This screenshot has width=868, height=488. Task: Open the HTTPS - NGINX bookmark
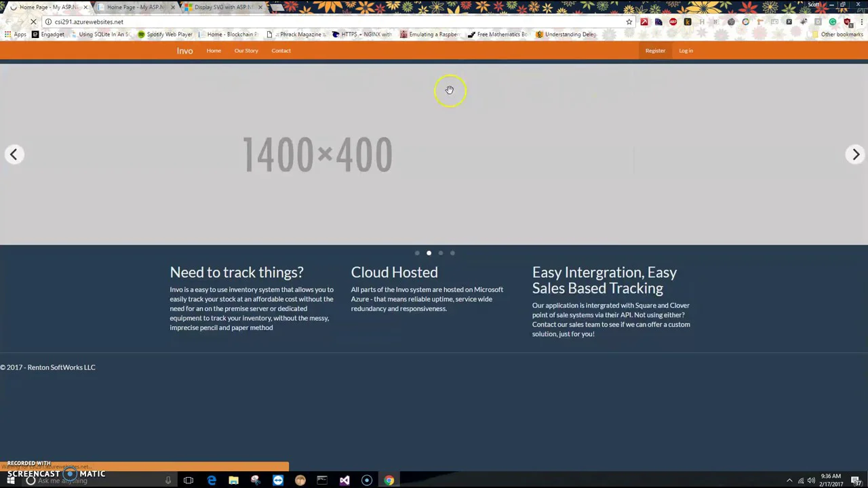pos(362,35)
